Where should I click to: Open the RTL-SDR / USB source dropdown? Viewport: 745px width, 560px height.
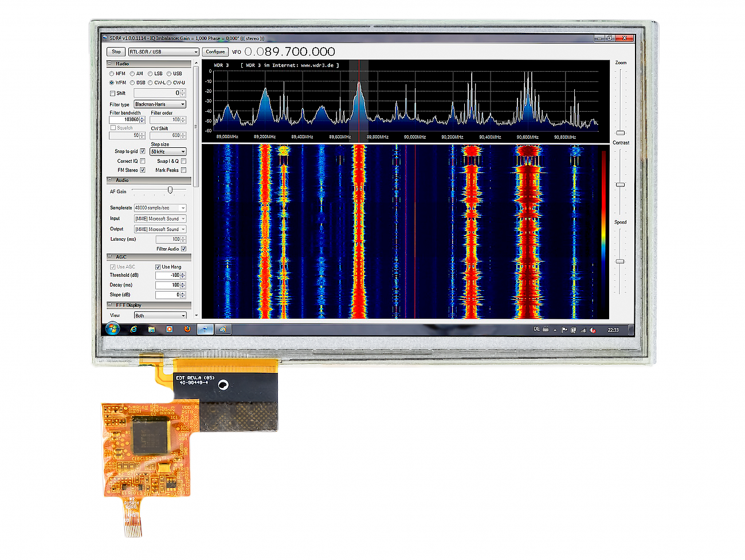[163, 52]
